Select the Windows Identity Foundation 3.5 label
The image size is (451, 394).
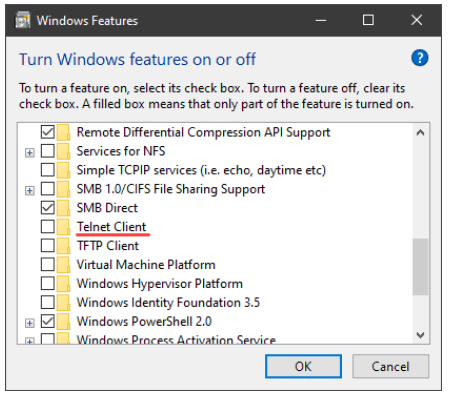click(168, 303)
